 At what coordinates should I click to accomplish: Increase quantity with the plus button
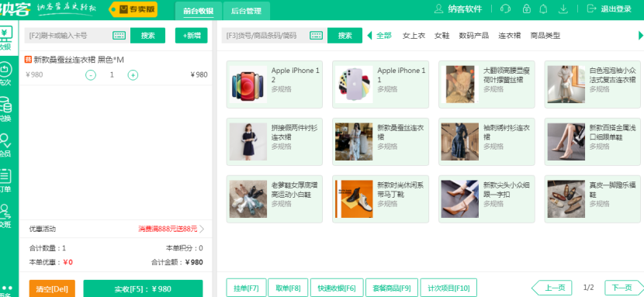point(133,74)
